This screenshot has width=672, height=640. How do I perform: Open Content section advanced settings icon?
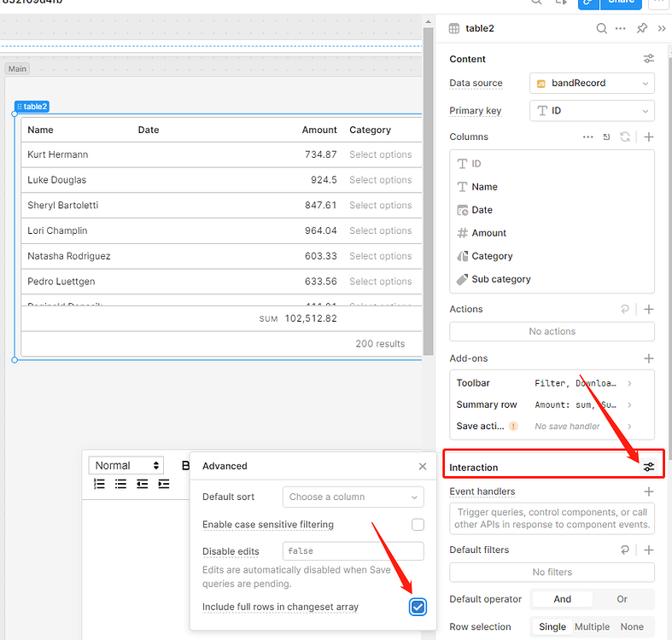pyautogui.click(x=649, y=59)
